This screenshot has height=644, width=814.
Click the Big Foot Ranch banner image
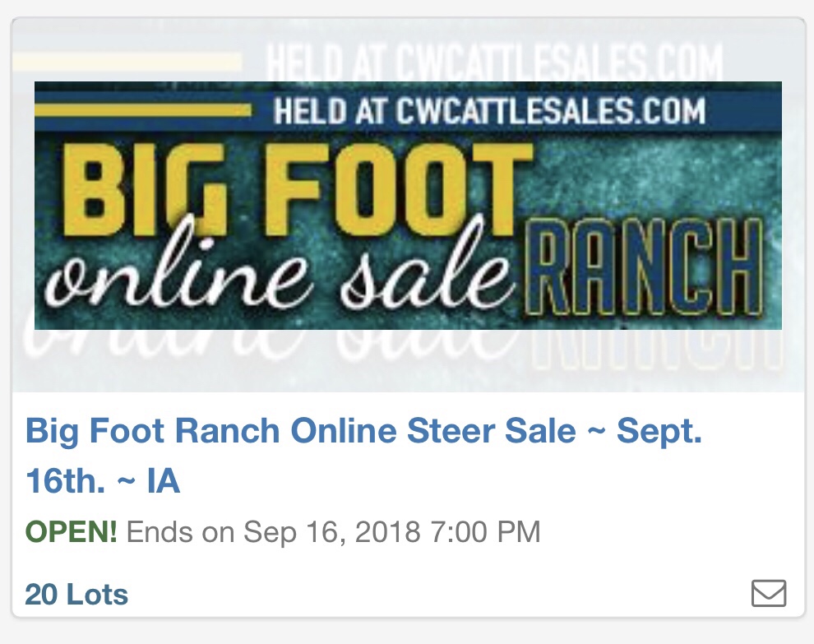(x=408, y=205)
